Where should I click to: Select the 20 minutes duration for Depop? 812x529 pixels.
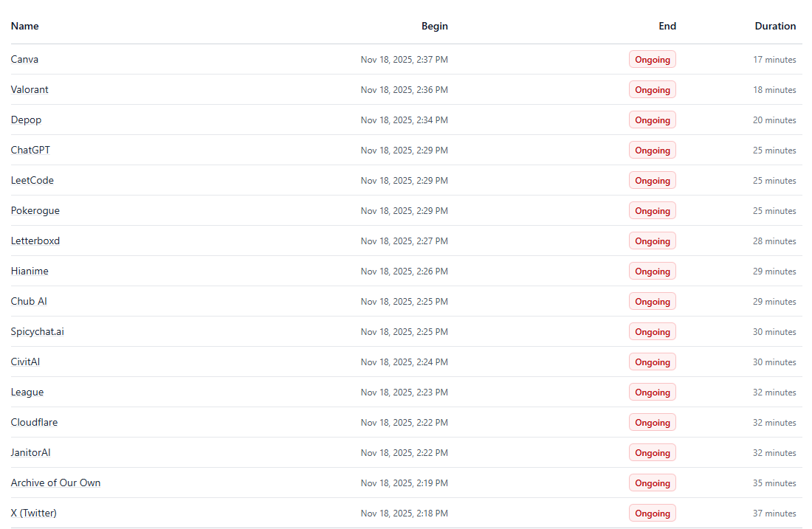(x=774, y=120)
